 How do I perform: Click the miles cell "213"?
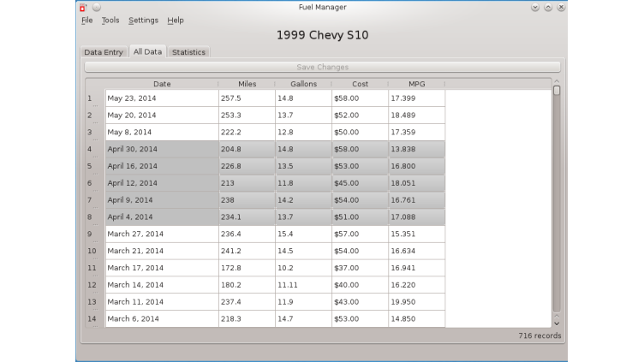click(247, 183)
